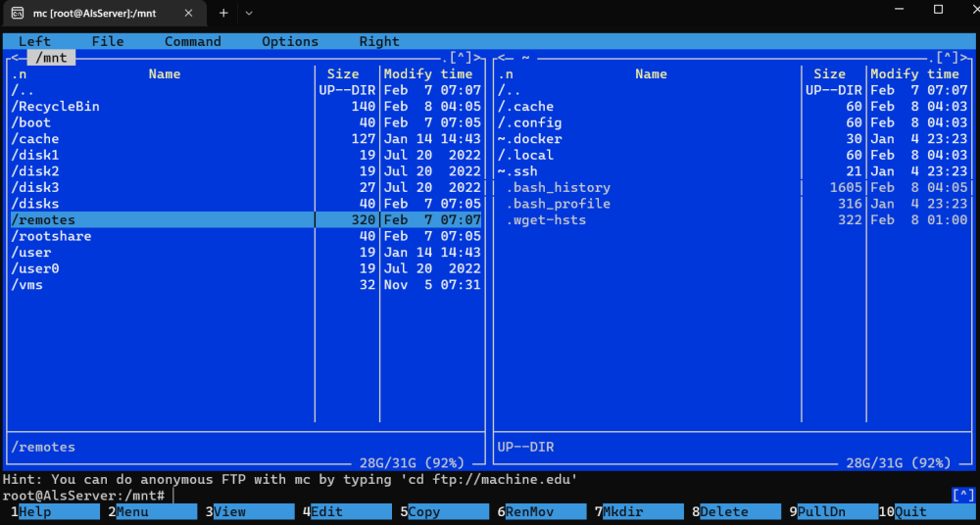Change right panel sort order via .n

pos(506,74)
